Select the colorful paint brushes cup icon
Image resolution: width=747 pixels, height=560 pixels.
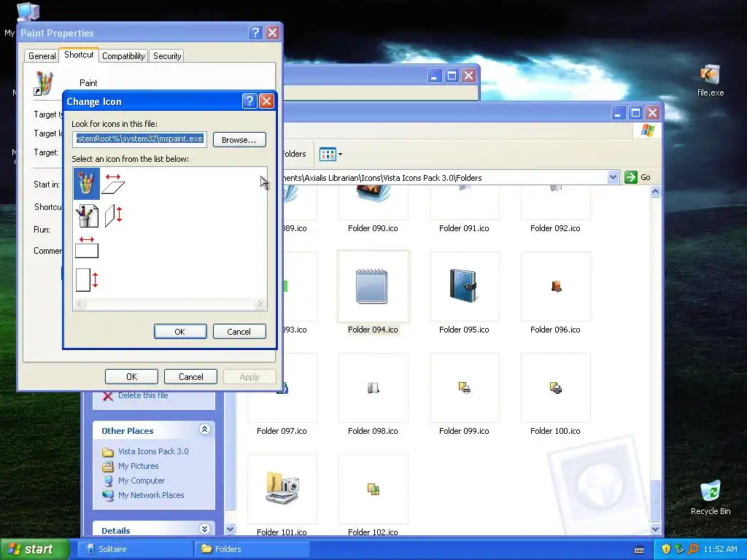pos(86,183)
